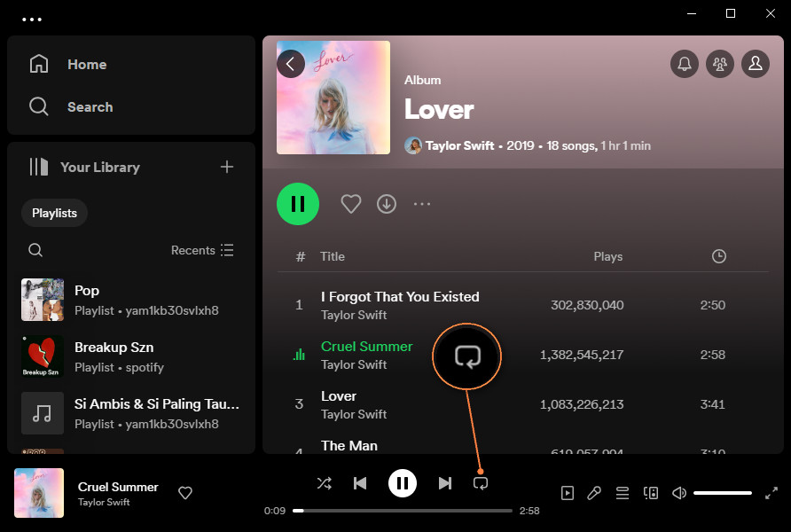The height and width of the screenshot is (532, 791).
Task: Select track 3 Lover
Action: pos(339,396)
